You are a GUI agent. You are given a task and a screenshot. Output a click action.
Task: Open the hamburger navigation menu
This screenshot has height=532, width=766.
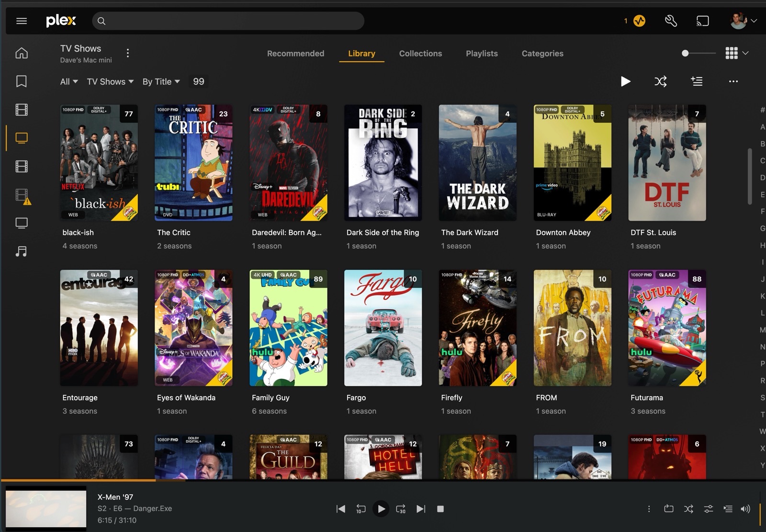(x=22, y=21)
